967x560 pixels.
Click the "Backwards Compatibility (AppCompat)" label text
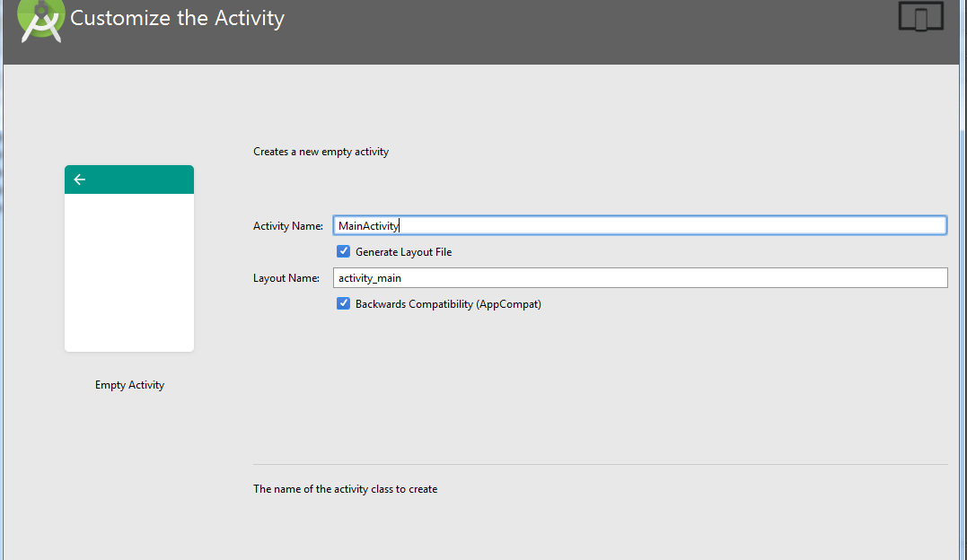(448, 304)
